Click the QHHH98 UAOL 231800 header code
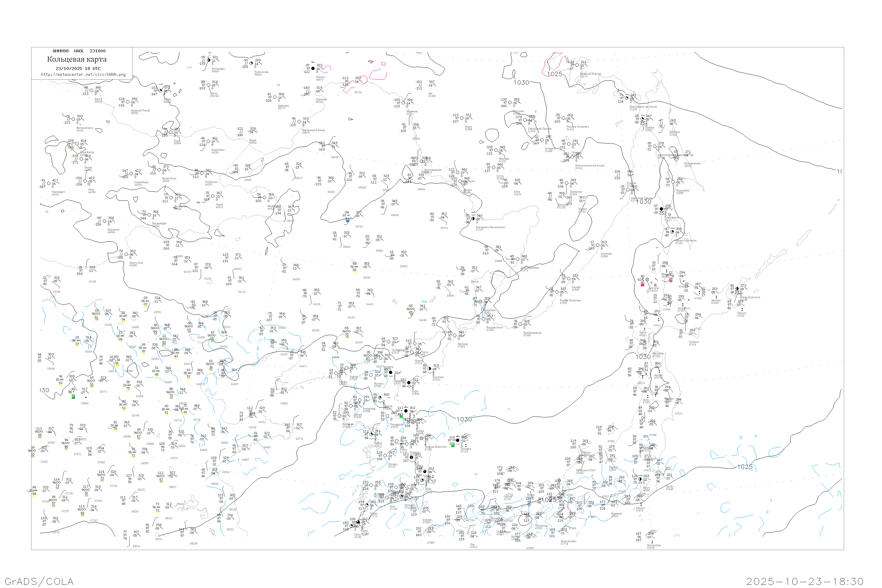 (x=79, y=51)
